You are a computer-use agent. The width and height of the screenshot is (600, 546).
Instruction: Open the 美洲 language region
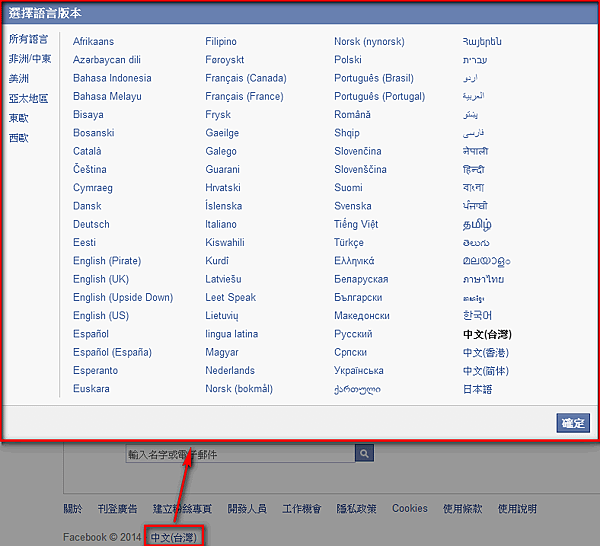click(x=19, y=79)
